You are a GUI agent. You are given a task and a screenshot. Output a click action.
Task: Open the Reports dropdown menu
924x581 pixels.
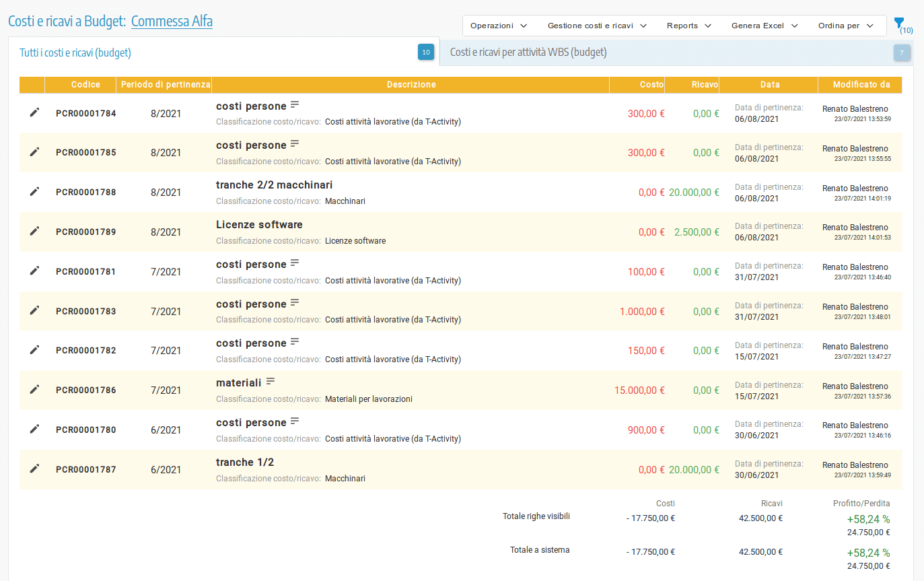(689, 26)
